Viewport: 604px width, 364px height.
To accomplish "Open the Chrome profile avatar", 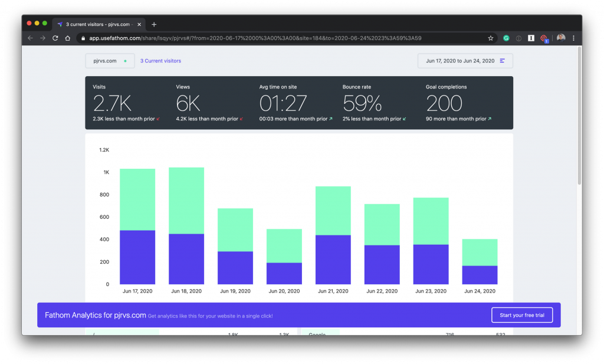I will point(561,38).
